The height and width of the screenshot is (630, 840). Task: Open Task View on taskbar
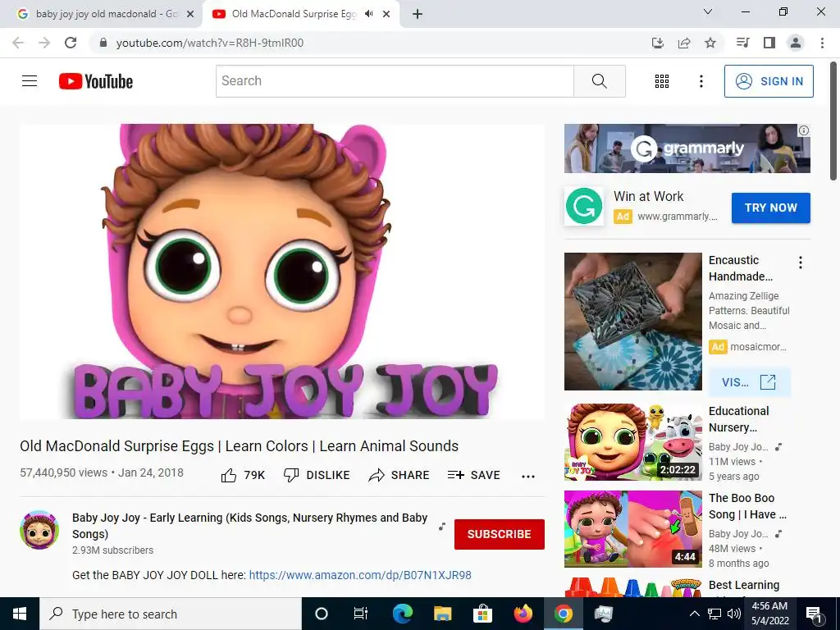tap(361, 614)
